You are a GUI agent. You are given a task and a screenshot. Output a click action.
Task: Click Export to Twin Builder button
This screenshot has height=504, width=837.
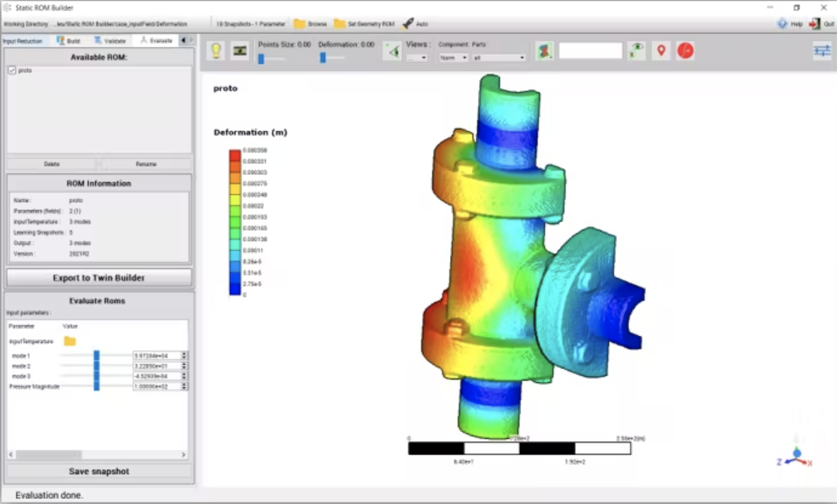(x=99, y=278)
